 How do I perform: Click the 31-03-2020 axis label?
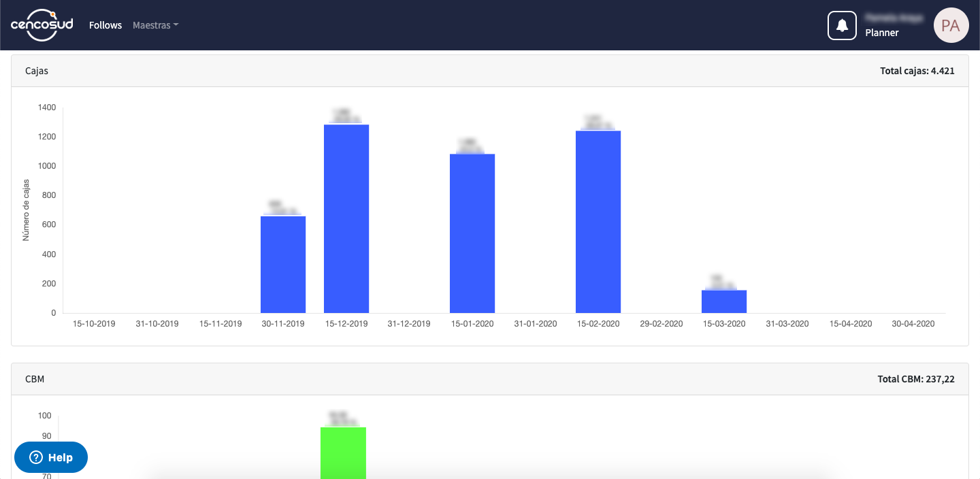click(787, 324)
